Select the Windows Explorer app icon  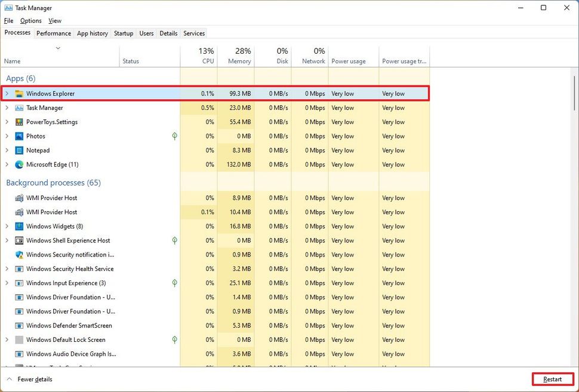coord(20,94)
